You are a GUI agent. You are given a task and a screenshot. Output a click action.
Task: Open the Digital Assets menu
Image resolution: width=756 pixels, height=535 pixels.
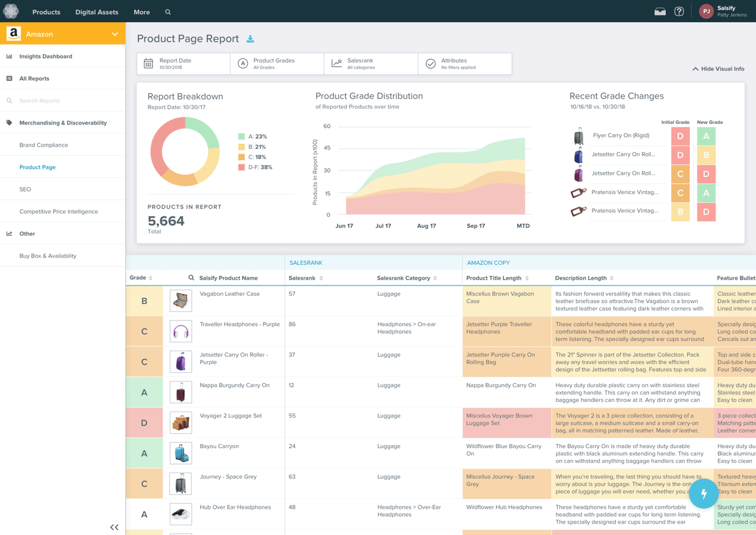pos(97,12)
